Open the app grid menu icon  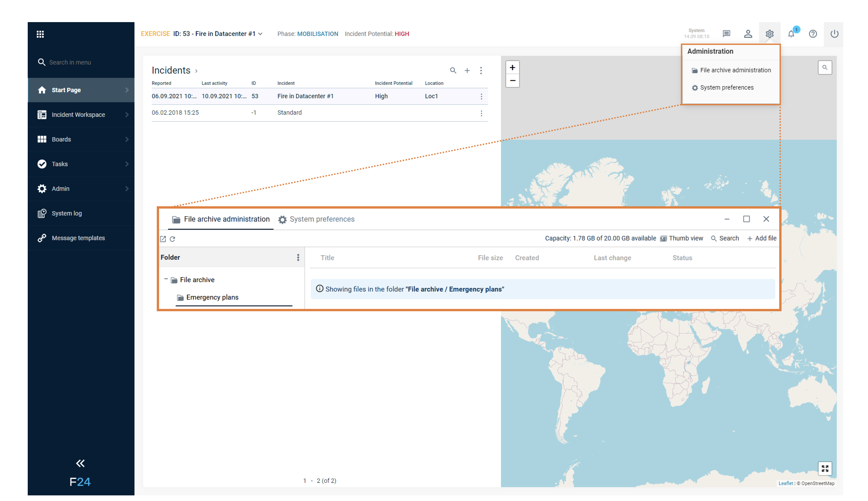point(40,34)
